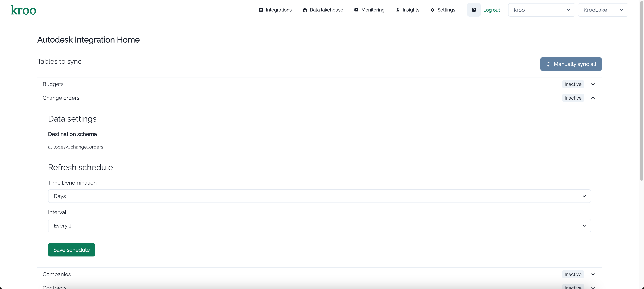Click the Monitoring pulse icon

(x=356, y=10)
